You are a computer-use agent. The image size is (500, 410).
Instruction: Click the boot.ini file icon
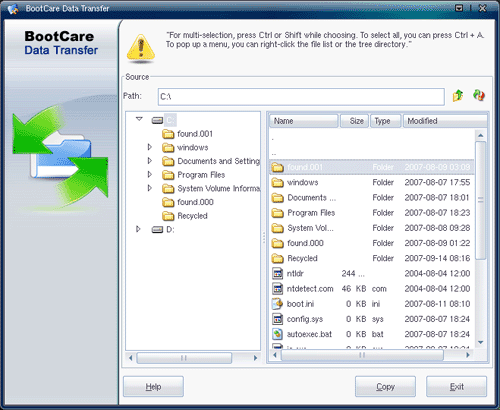[277, 304]
